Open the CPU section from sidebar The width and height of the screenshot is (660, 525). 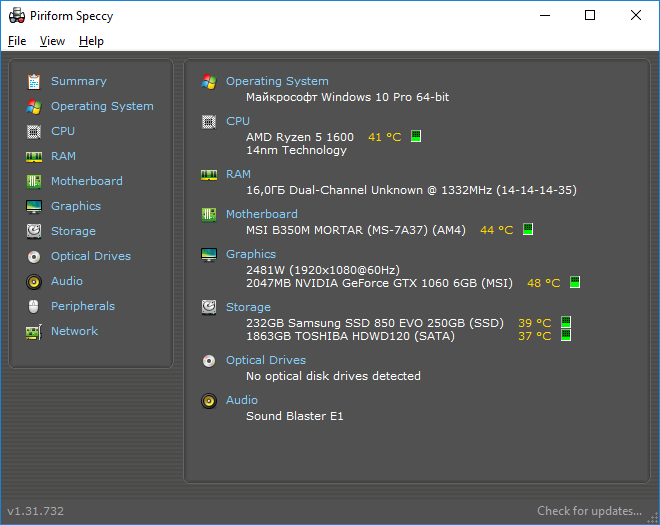click(x=63, y=131)
